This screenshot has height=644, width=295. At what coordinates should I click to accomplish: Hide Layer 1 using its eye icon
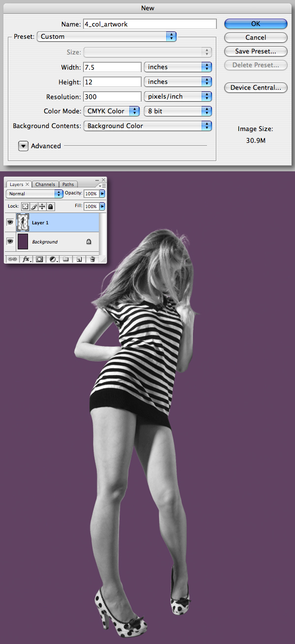pyautogui.click(x=10, y=222)
